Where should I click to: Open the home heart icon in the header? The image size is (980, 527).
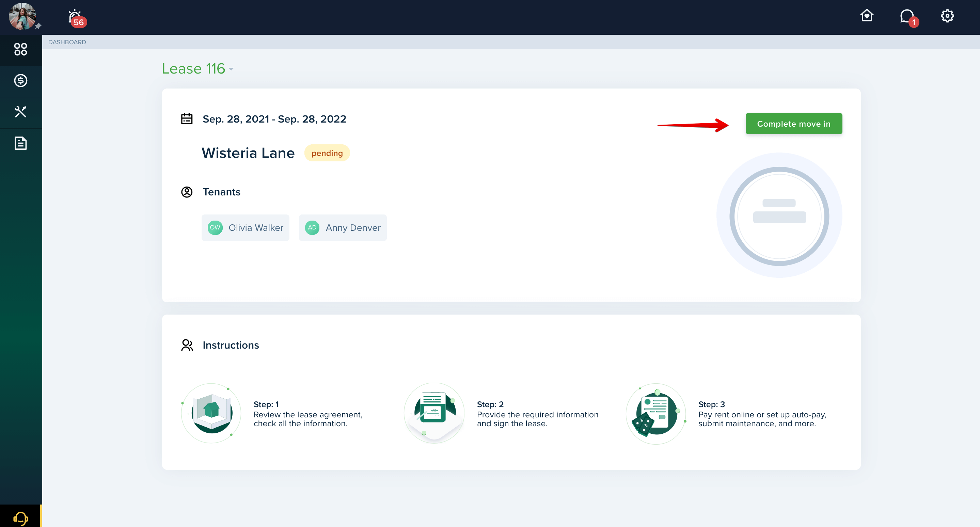867,16
